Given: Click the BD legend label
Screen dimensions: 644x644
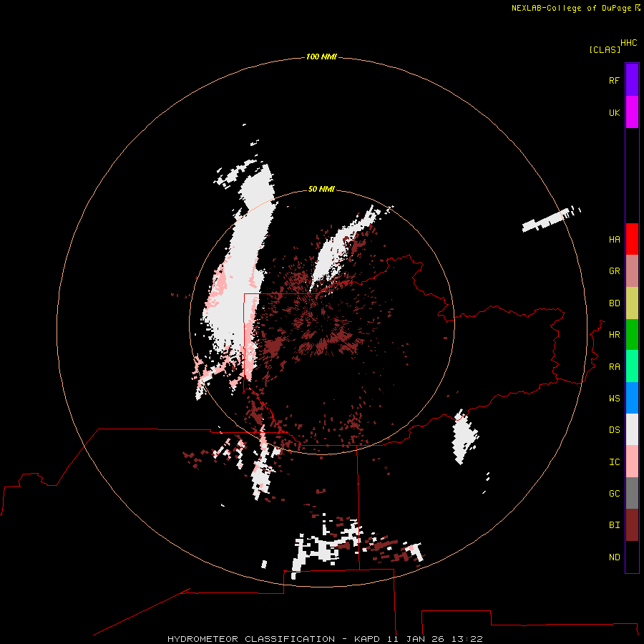Looking at the screenshot, I should click(x=614, y=303).
